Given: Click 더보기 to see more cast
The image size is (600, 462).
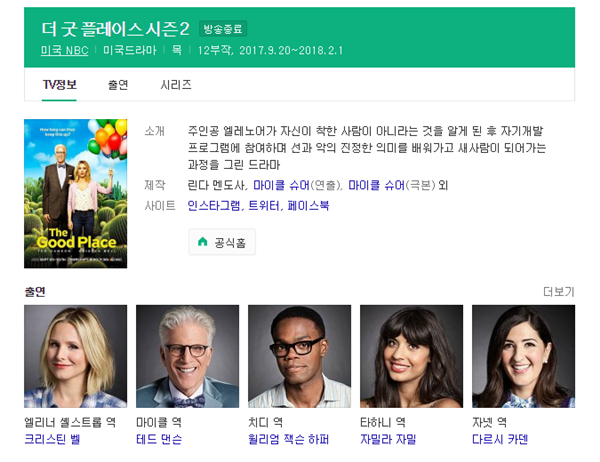Looking at the screenshot, I should point(559,292).
